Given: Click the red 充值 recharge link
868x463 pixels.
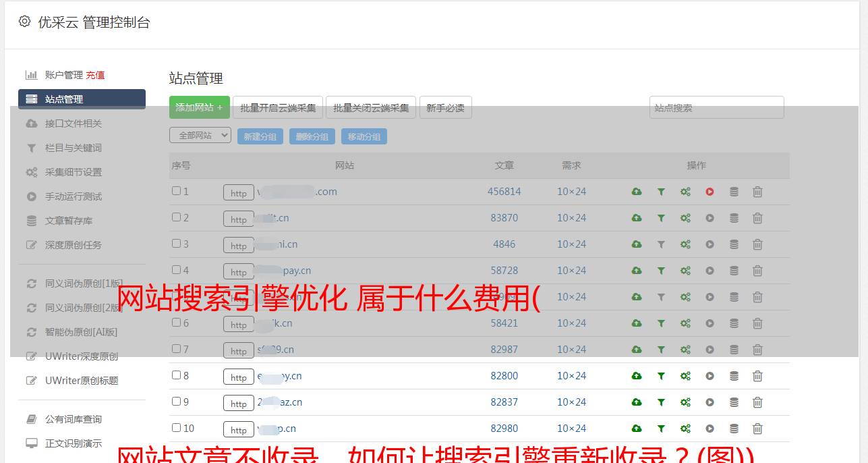Looking at the screenshot, I should (95, 75).
